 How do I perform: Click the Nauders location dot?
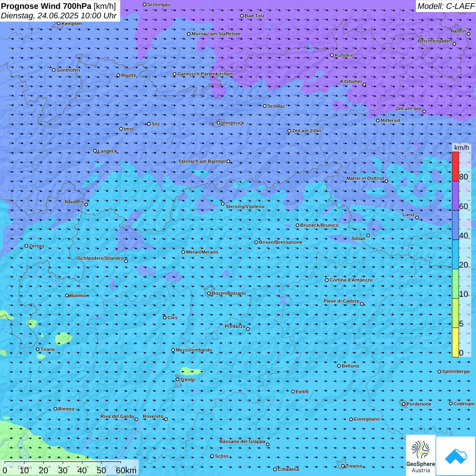tap(86, 204)
